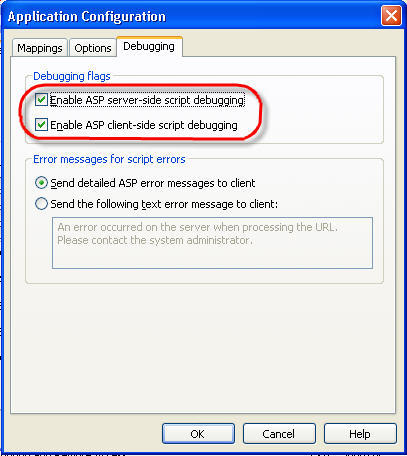The width and height of the screenshot is (407, 456).
Task: Uncheck the server-side script debugging checkbox
Action: 41,100
